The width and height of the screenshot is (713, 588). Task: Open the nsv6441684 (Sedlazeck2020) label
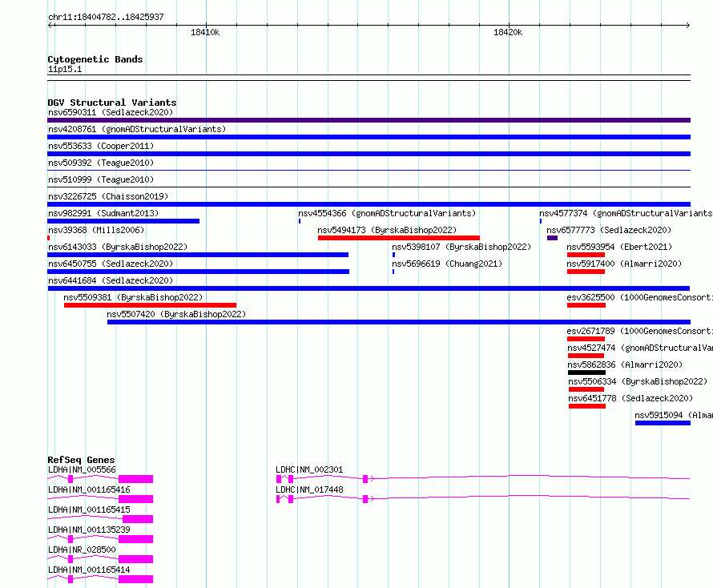click(x=111, y=280)
